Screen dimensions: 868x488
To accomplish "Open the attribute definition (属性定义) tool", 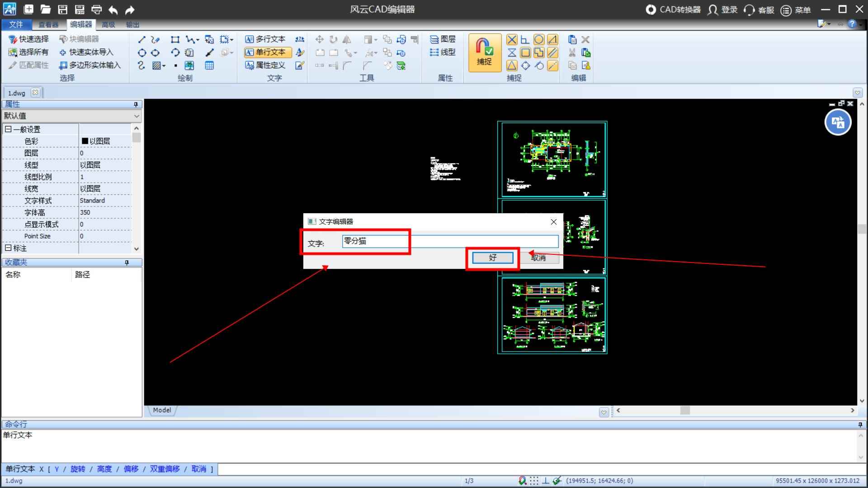I will 265,66.
